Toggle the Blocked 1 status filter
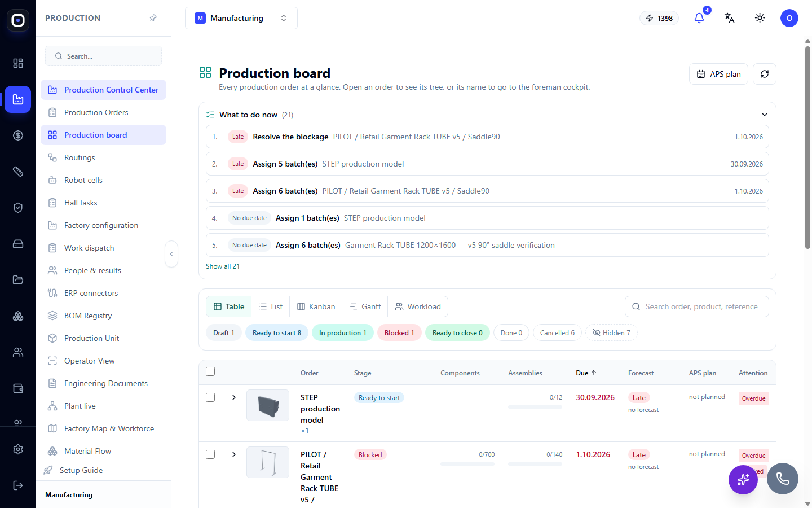The height and width of the screenshot is (508, 812). [x=399, y=333]
